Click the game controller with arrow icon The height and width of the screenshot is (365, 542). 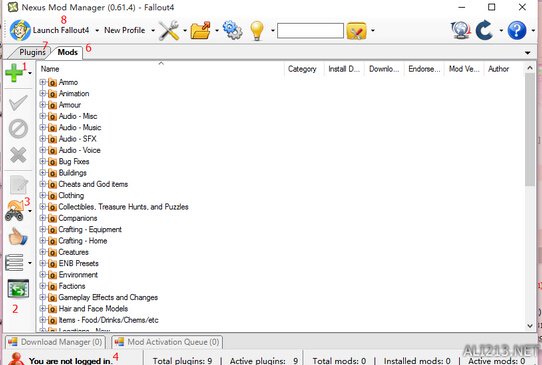[15, 211]
